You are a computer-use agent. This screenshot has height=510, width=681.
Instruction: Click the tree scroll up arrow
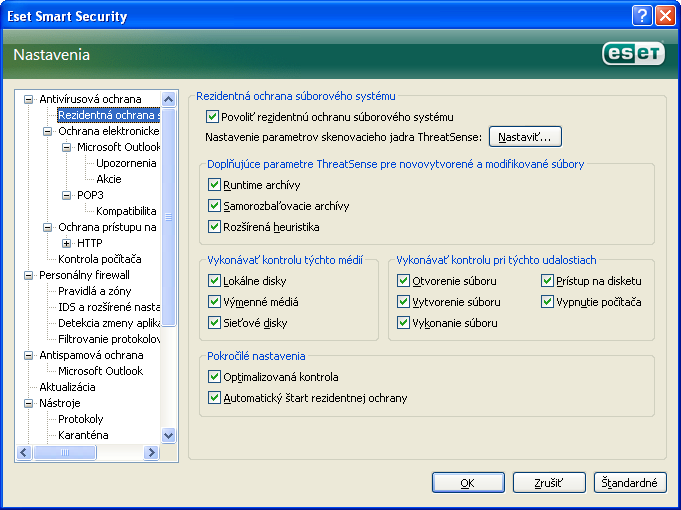click(169, 99)
